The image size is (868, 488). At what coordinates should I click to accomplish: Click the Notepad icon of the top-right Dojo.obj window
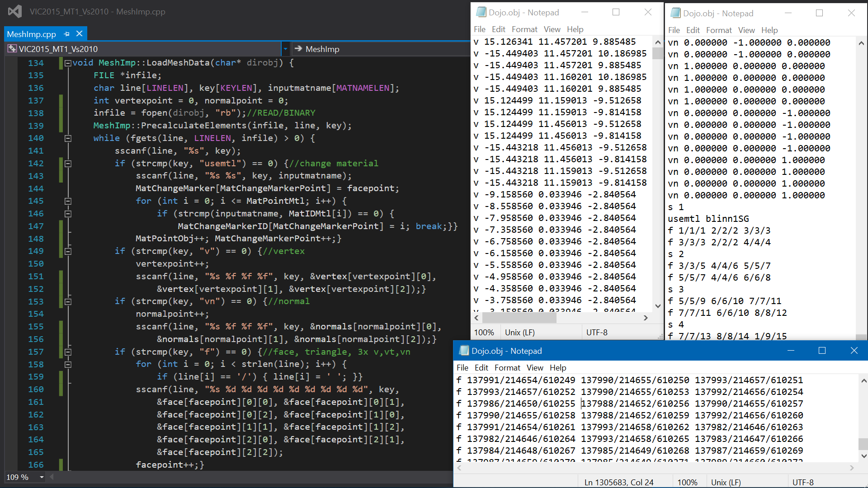(x=675, y=13)
